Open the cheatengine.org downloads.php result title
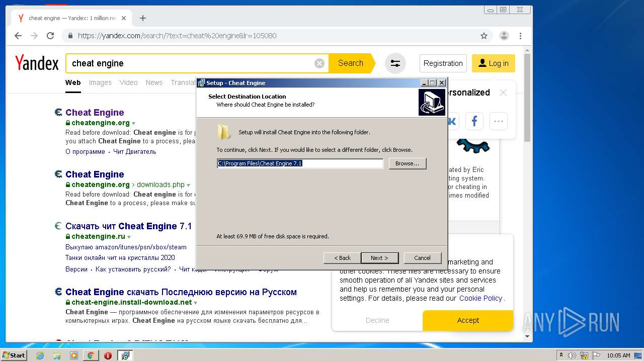The height and width of the screenshot is (362, 644). [95, 174]
